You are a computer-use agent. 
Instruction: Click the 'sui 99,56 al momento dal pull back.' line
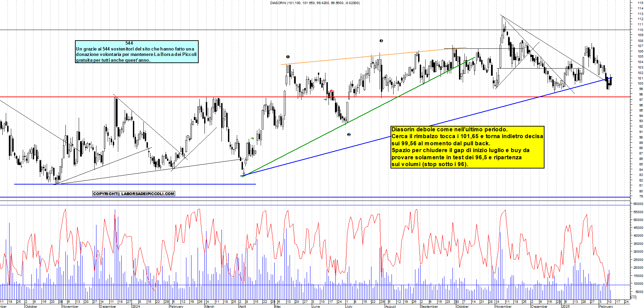click(x=441, y=143)
